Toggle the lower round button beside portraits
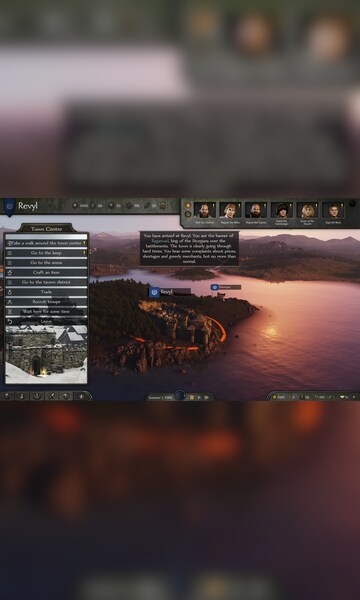Image resolution: width=360 pixels, height=600 pixels. tap(188, 214)
